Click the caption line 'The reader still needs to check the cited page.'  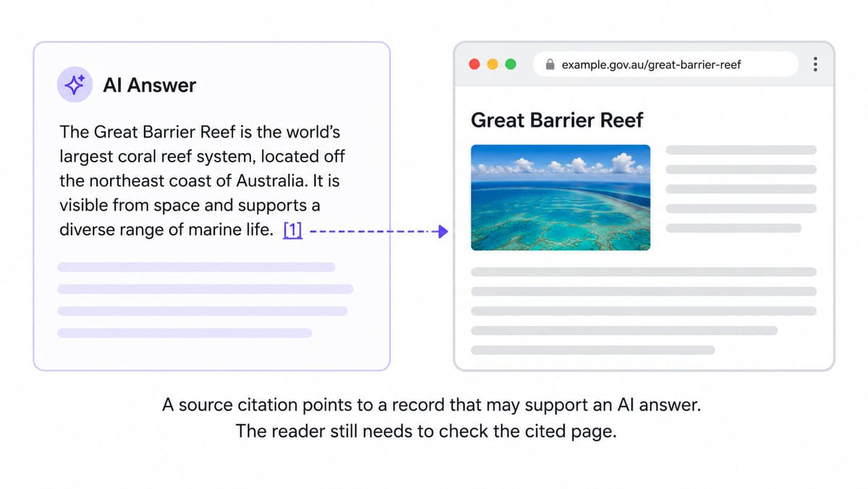click(426, 431)
